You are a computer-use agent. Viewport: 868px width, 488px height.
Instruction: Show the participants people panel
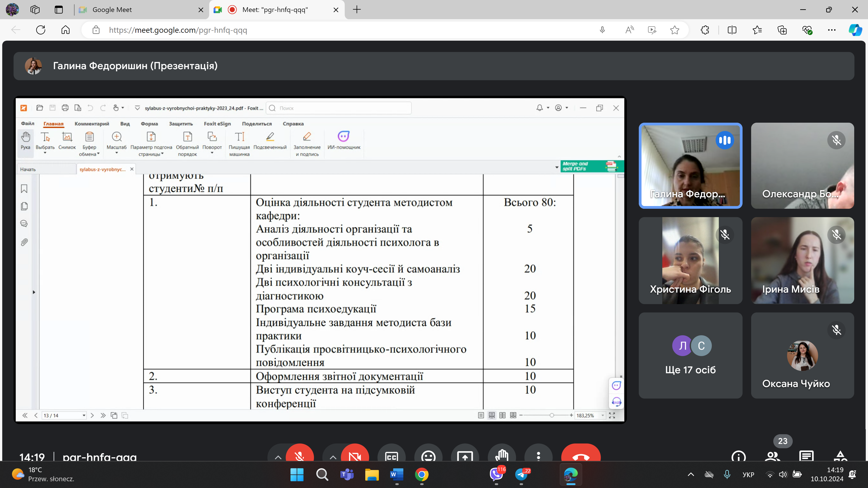tap(772, 457)
